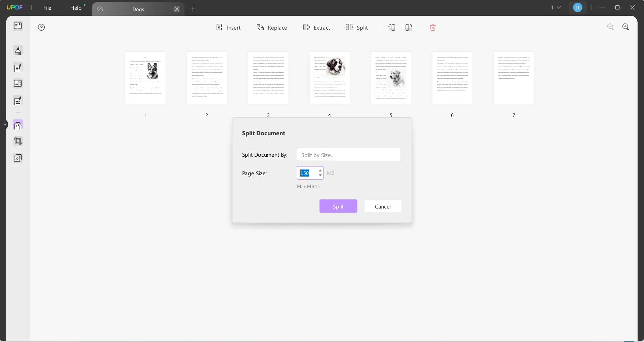Open the Crop Pages tool
This screenshot has width=644, height=342.
18,142
